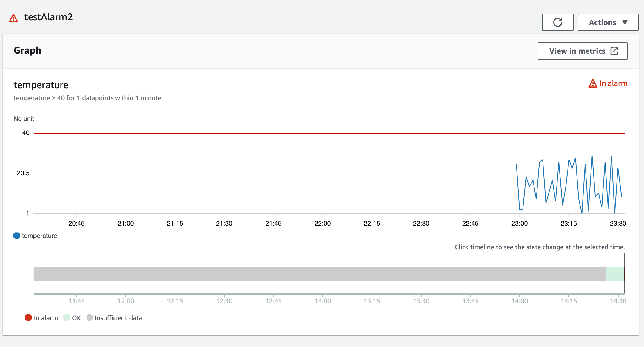This screenshot has height=347, width=644.
Task: Click the refresh icon button
Action: coord(557,22)
